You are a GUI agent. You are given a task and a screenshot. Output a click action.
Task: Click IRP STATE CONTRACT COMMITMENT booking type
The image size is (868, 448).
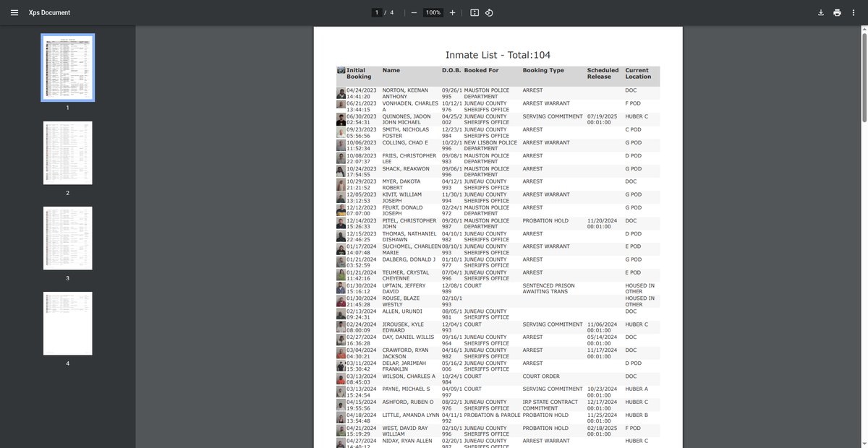tap(550, 405)
